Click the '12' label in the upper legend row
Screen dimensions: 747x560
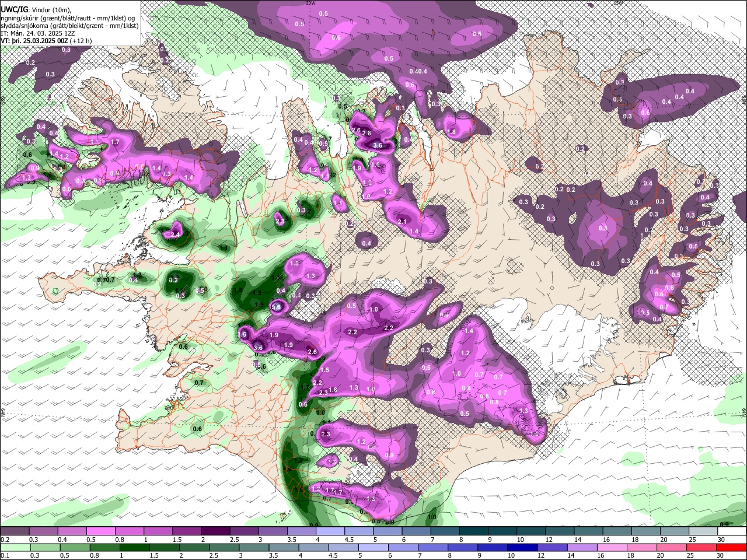click(549, 540)
